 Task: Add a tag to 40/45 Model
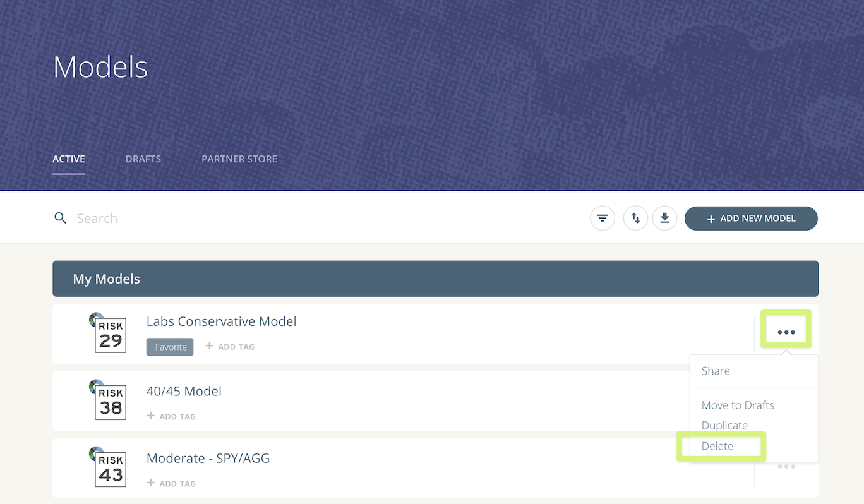171,416
